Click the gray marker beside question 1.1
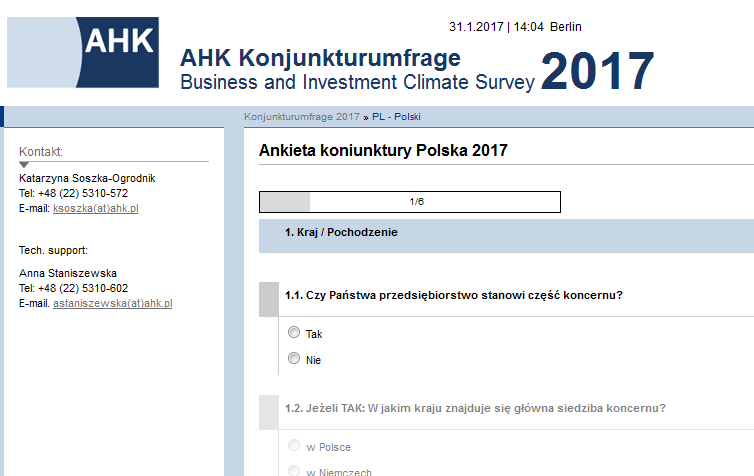 tap(268, 298)
